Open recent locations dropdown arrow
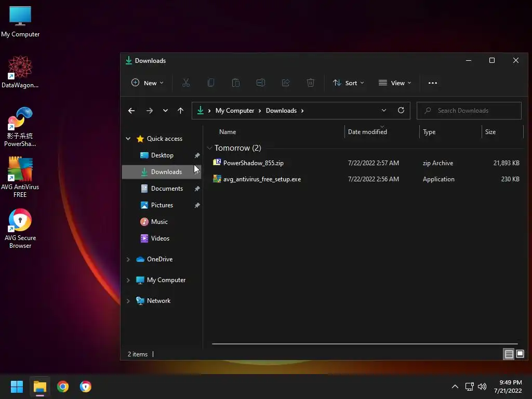This screenshot has height=399, width=532. pyautogui.click(x=165, y=111)
